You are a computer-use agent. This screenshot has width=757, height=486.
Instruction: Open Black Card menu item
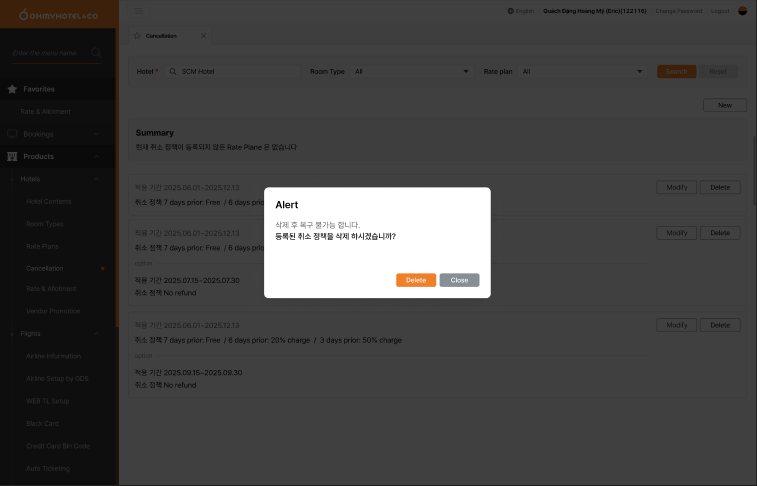click(42, 424)
